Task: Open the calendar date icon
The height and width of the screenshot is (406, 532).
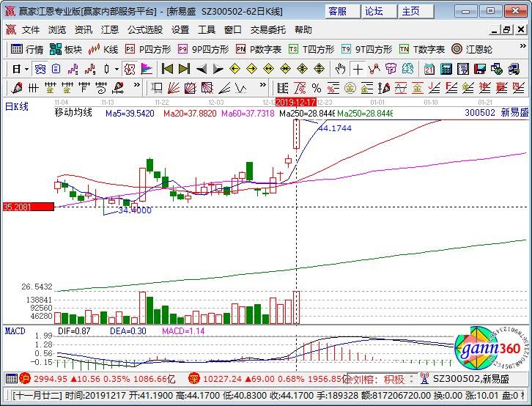Action: 429,70
